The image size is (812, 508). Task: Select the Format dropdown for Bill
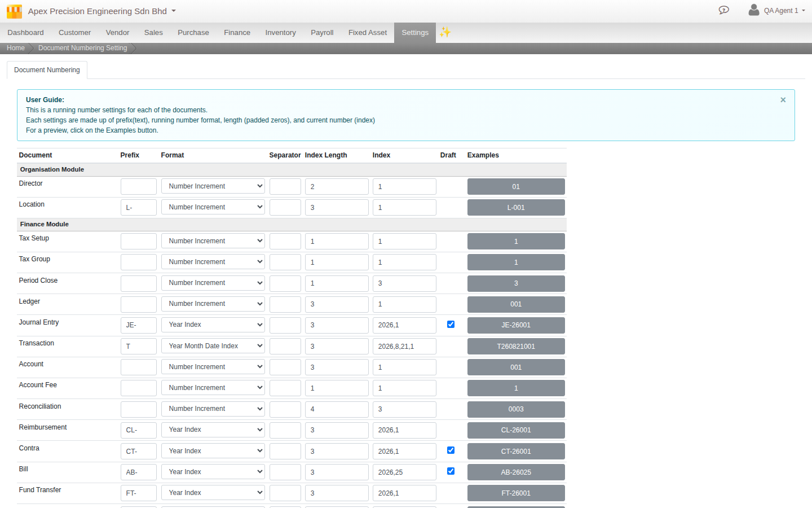[213, 472]
